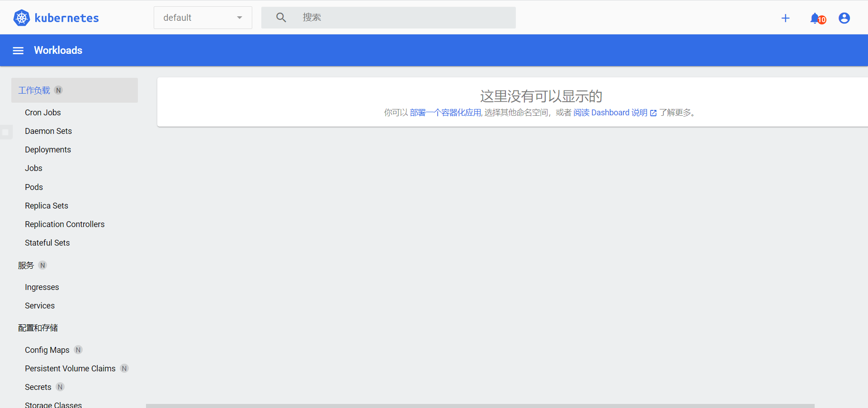
Task: Navigate to Pods list
Action: (34, 187)
